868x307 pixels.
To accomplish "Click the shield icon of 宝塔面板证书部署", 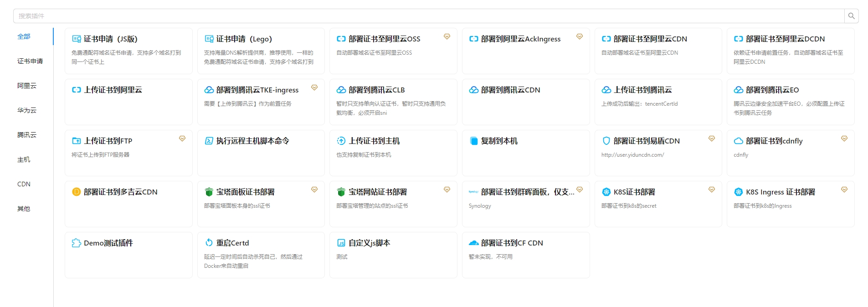I will click(x=209, y=192).
